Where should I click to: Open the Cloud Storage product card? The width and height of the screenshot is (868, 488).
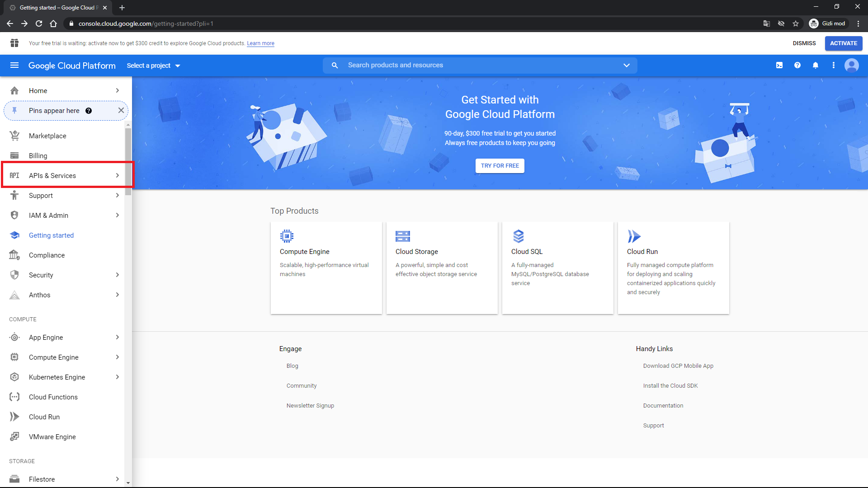442,268
